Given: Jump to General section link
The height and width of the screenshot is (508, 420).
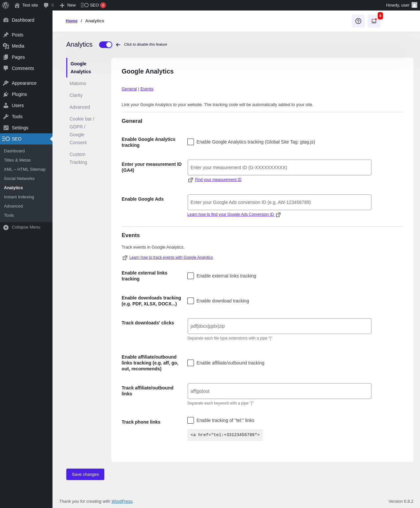Looking at the screenshot, I should click(x=129, y=89).
